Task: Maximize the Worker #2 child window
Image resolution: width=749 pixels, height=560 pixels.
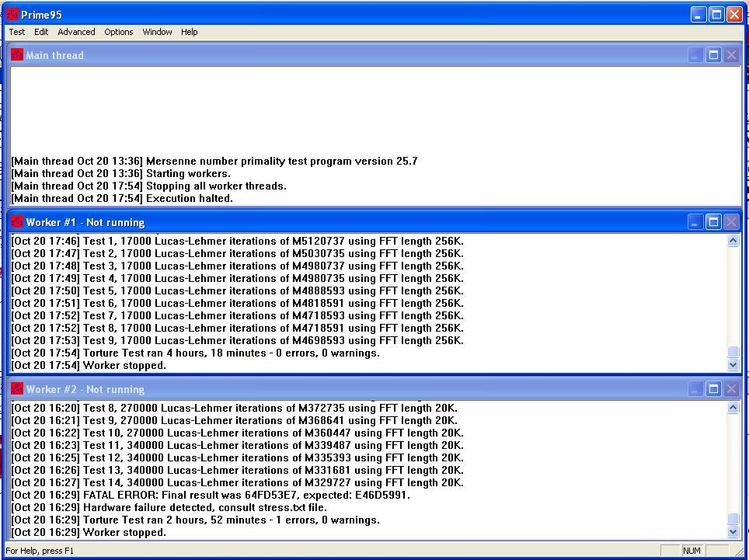Action: (x=713, y=389)
